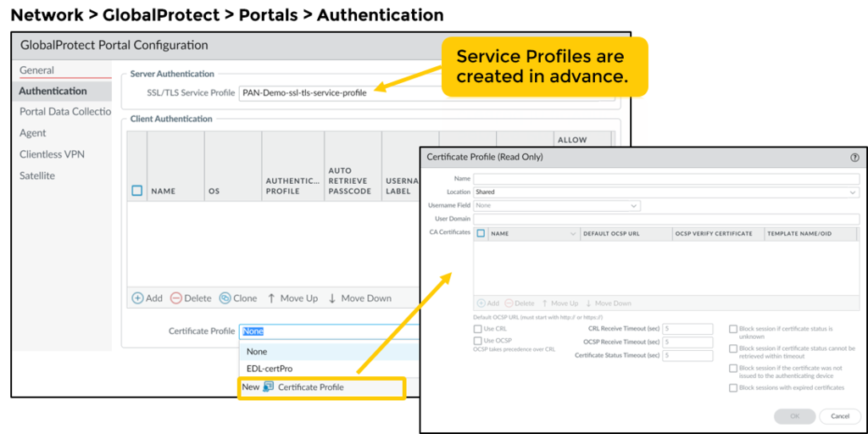
Task: Click the Certificate Profile combo box showing None
Action: (330, 331)
